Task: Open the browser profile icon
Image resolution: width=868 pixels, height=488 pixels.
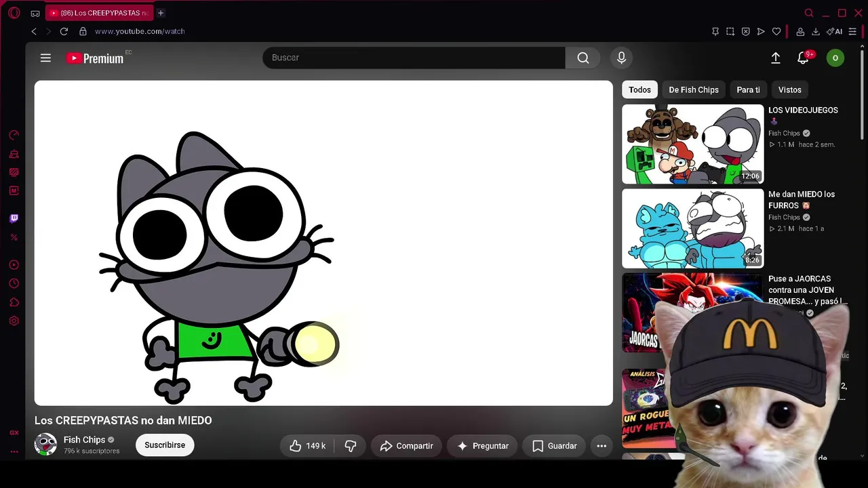Action: point(800,31)
